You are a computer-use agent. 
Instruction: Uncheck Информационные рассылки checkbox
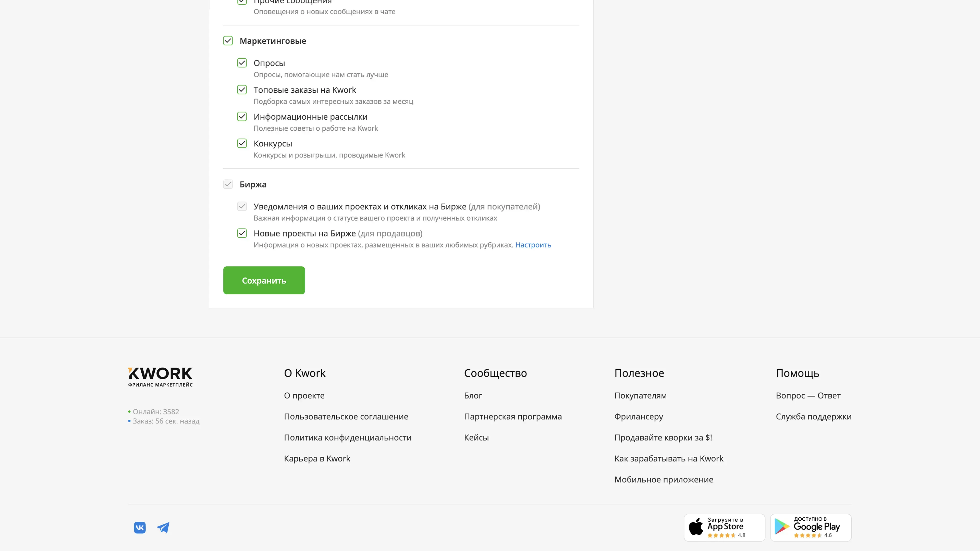tap(242, 116)
